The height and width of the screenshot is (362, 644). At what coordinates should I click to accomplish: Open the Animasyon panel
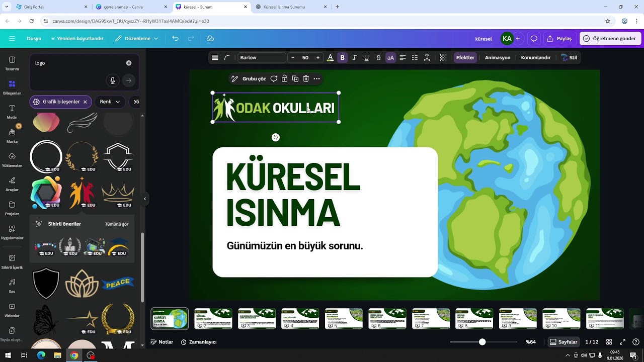click(498, 58)
